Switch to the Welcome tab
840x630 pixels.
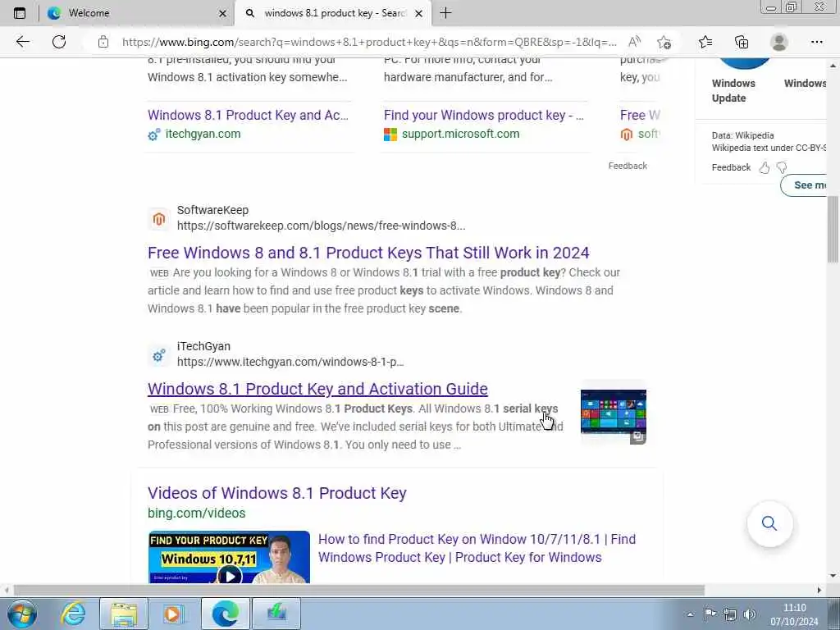[137, 13]
